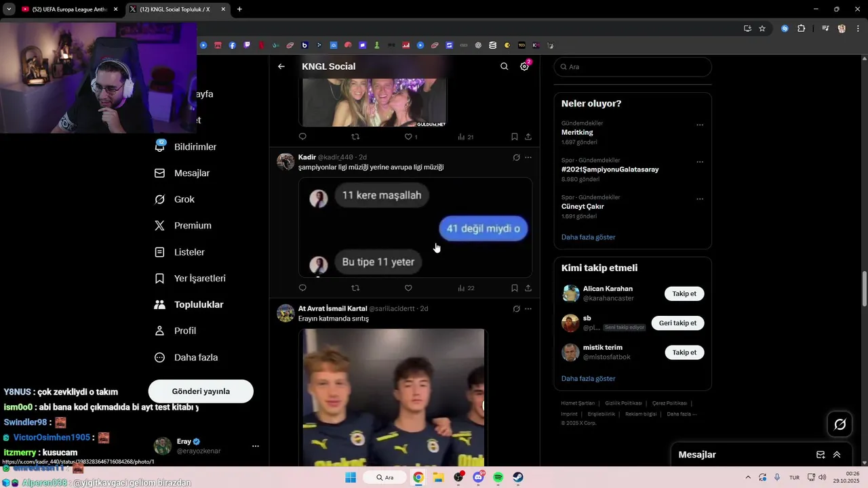Go back using the arrow beside KNGL Social
Viewport: 868px width, 488px height.
[x=281, y=66]
